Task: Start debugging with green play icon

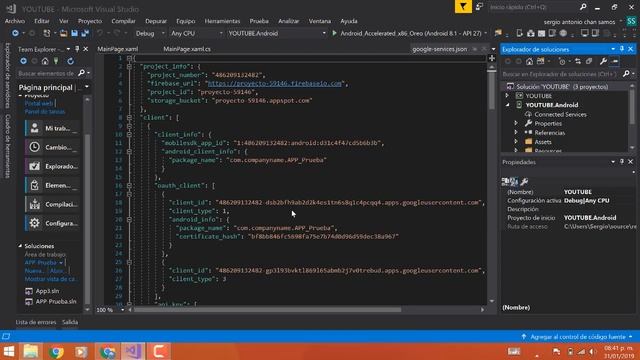Action: [x=334, y=33]
